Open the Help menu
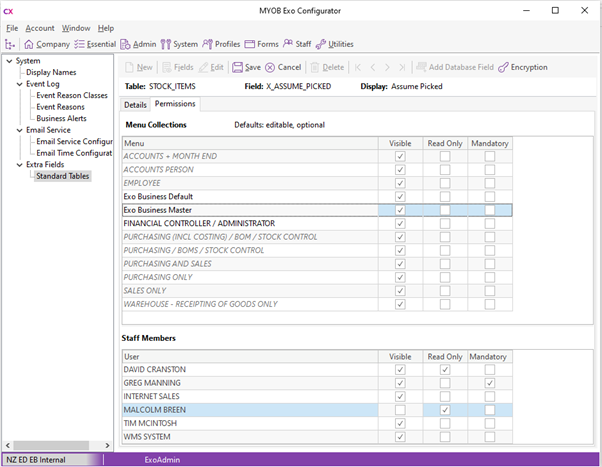The image size is (602, 467). tap(106, 28)
